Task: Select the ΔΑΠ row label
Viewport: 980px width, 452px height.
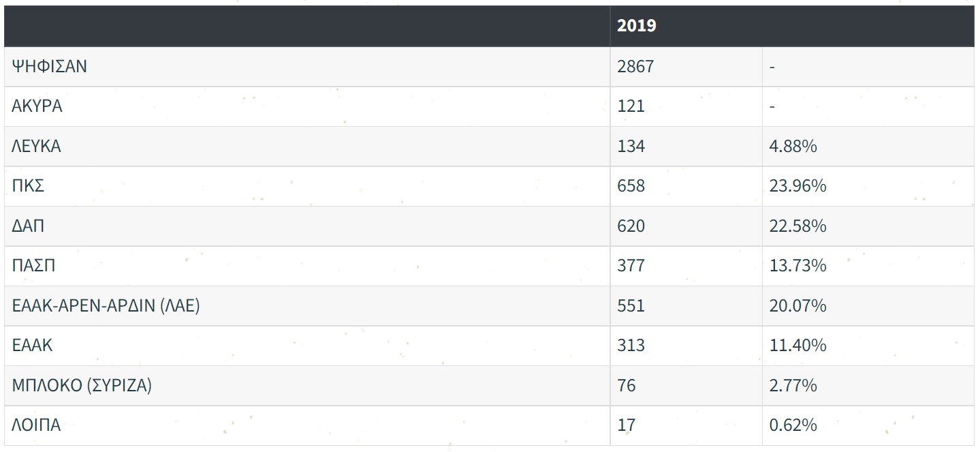Action: (29, 226)
